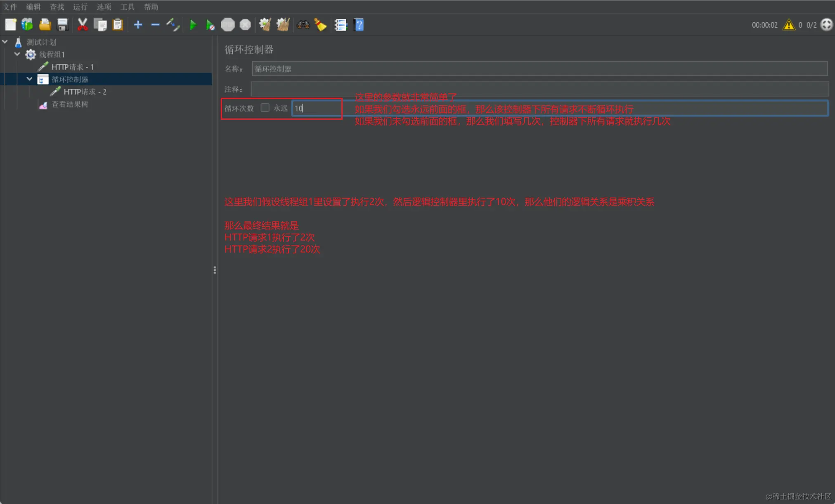The height and width of the screenshot is (504, 835).
Task: Select 查看结果树 in the tree
Action: 69,104
